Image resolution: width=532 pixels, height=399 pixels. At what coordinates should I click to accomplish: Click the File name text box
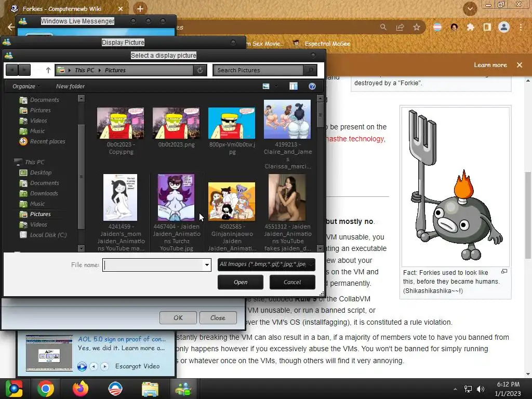[153, 265]
